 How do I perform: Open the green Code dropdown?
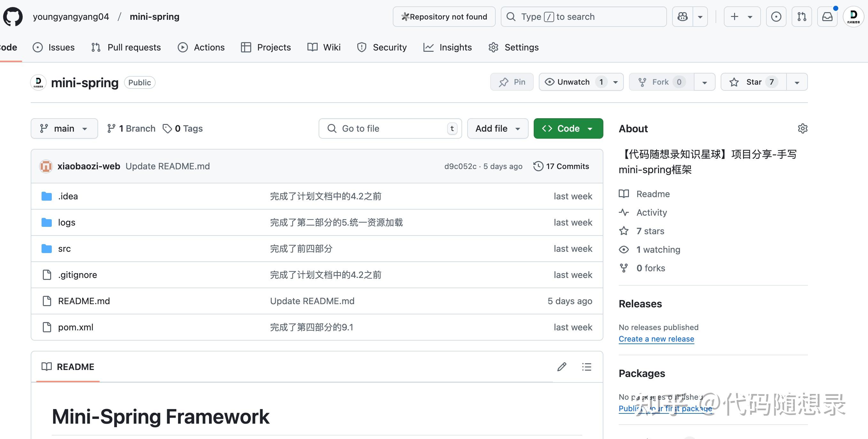coord(568,128)
